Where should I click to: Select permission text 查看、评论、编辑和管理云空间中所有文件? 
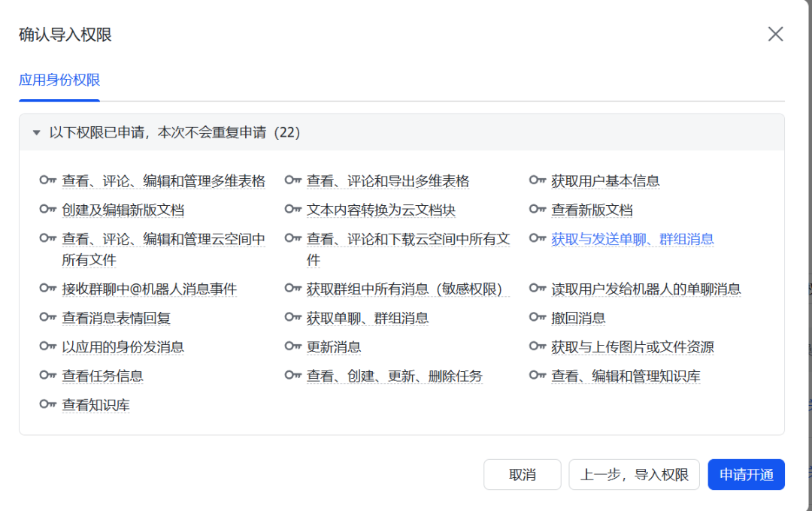(x=163, y=249)
